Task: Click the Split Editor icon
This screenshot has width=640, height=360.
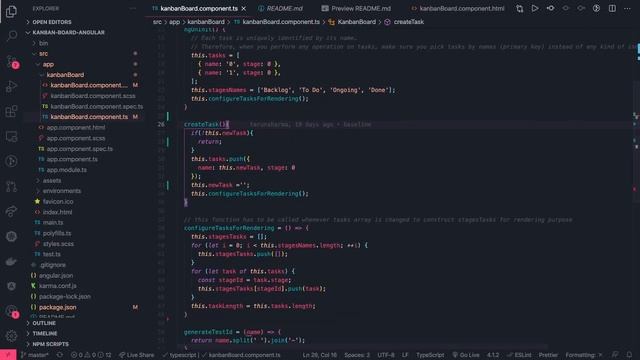Action: point(612,8)
